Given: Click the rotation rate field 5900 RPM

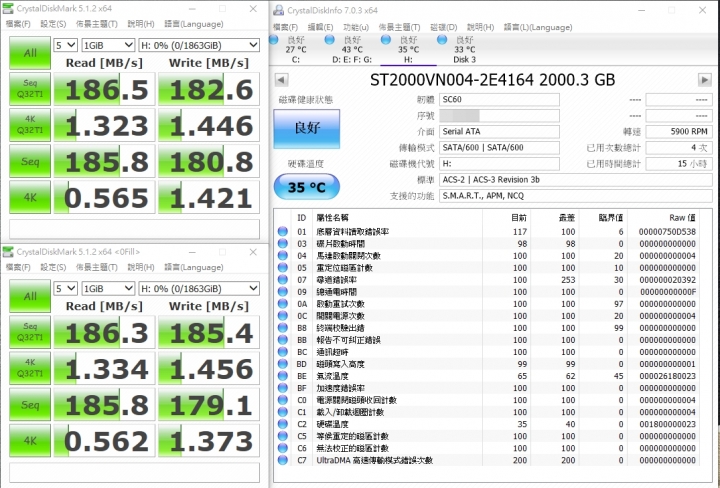Looking at the screenshot, I should point(679,132).
